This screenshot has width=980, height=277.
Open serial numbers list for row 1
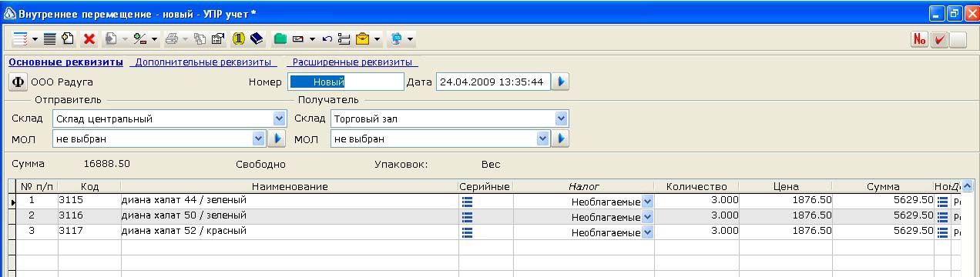pyautogui.click(x=467, y=201)
